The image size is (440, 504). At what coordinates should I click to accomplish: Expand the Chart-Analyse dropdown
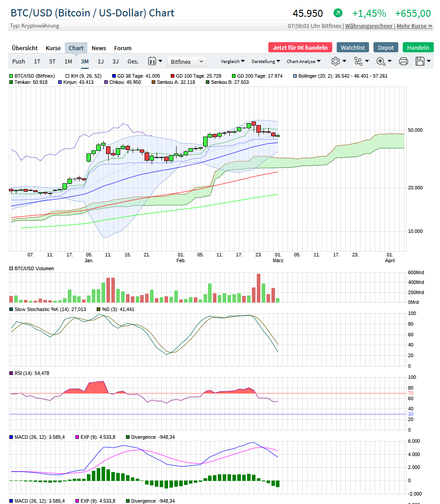pos(303,62)
